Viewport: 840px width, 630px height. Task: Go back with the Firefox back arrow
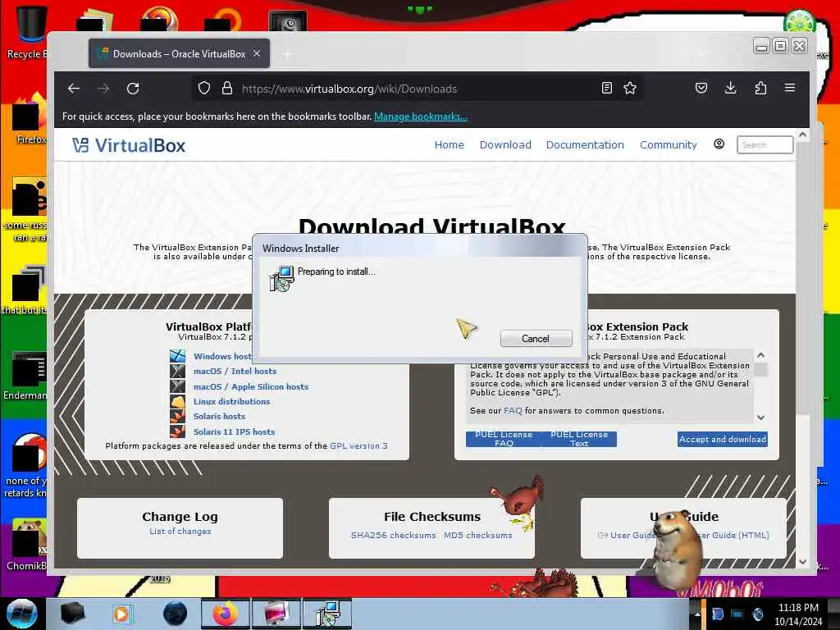(x=74, y=89)
